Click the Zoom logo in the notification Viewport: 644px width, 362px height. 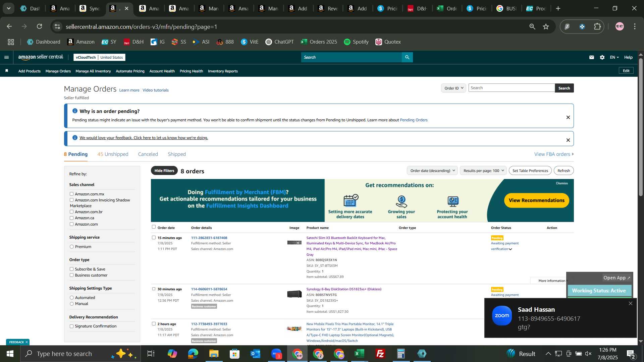coord(502,316)
